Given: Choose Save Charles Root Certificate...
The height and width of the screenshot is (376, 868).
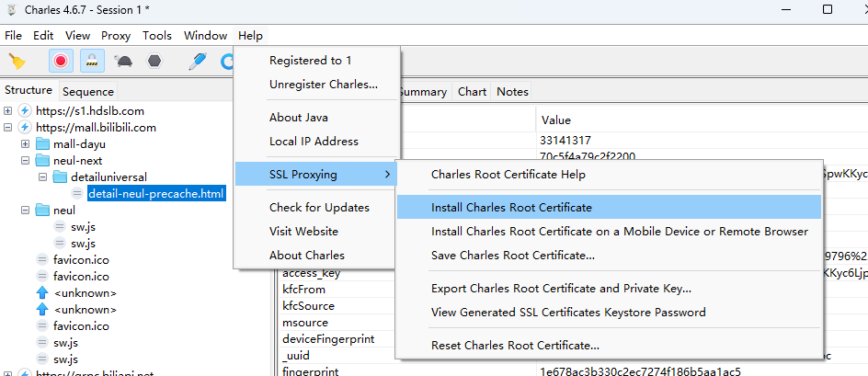Looking at the screenshot, I should 609,256.
